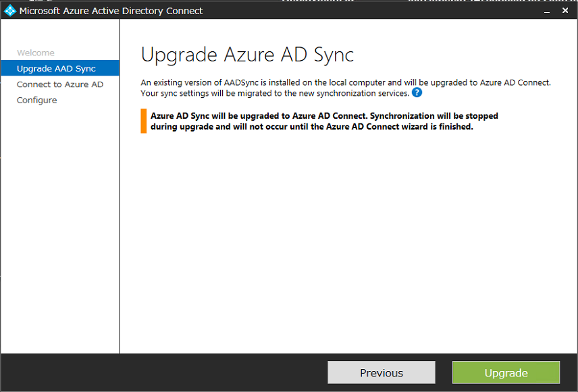The width and height of the screenshot is (578, 392).
Task: Click the Upgrade Azure AD Sync heading
Action: 247,55
